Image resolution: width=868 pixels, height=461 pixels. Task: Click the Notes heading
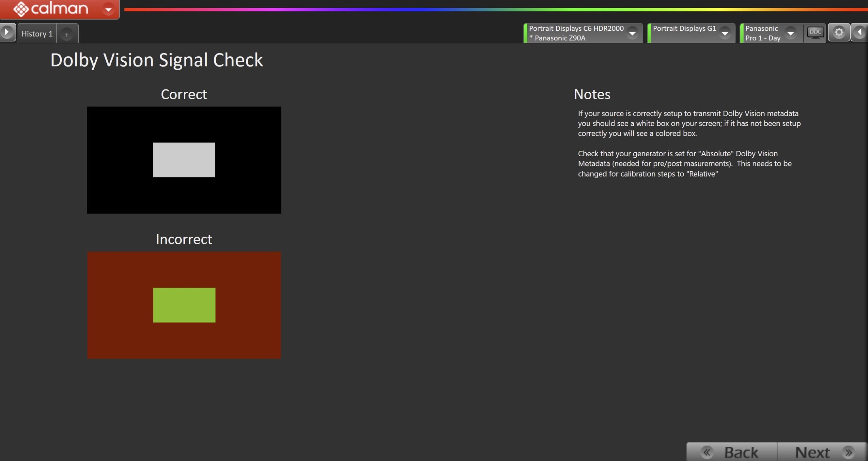point(592,94)
